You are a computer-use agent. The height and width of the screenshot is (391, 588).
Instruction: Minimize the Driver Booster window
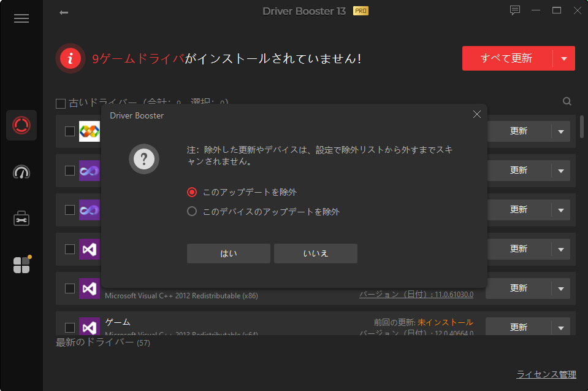(536, 10)
